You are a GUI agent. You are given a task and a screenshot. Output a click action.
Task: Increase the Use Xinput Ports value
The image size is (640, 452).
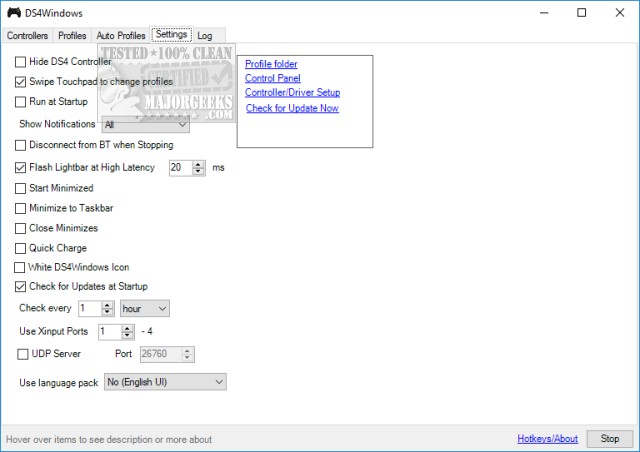[x=127, y=328]
